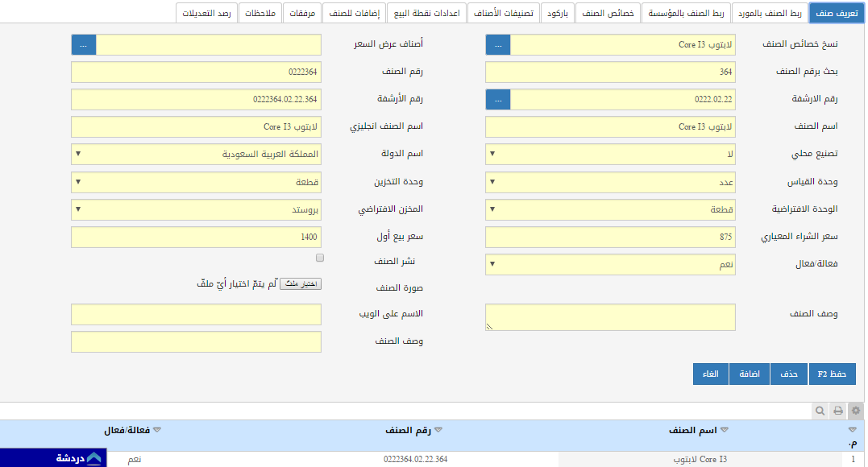Open the تصنيع محلي dropdown

(x=610, y=154)
